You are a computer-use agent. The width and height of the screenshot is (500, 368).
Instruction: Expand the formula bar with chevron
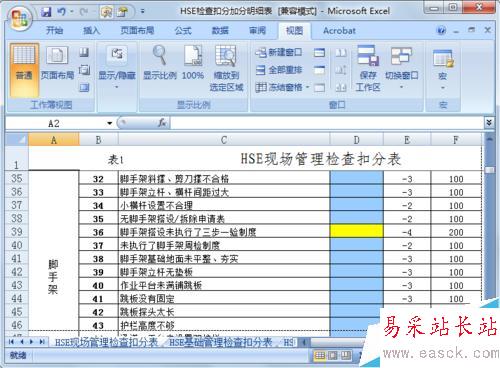(489, 123)
